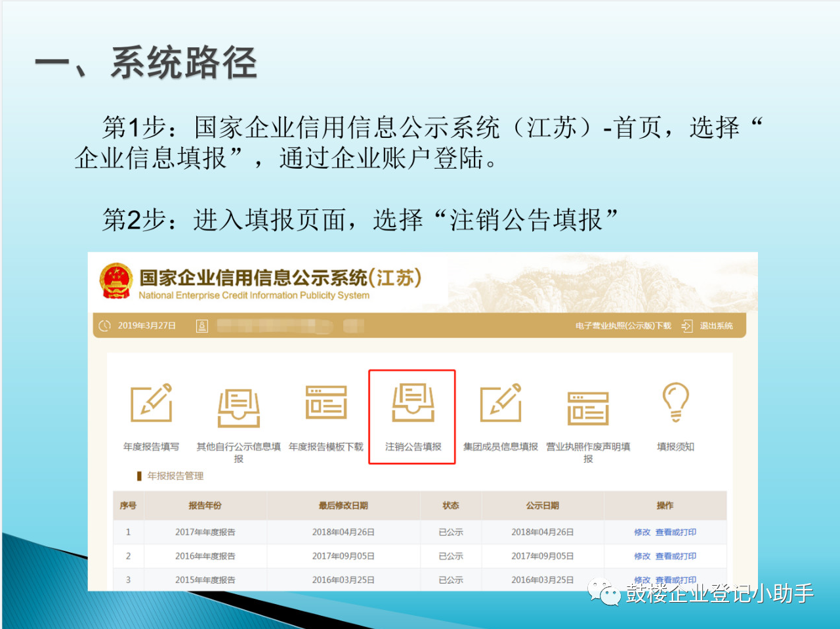Click 已公示 status in the 2016年年度报告 row
The height and width of the screenshot is (629, 840).
point(451,556)
